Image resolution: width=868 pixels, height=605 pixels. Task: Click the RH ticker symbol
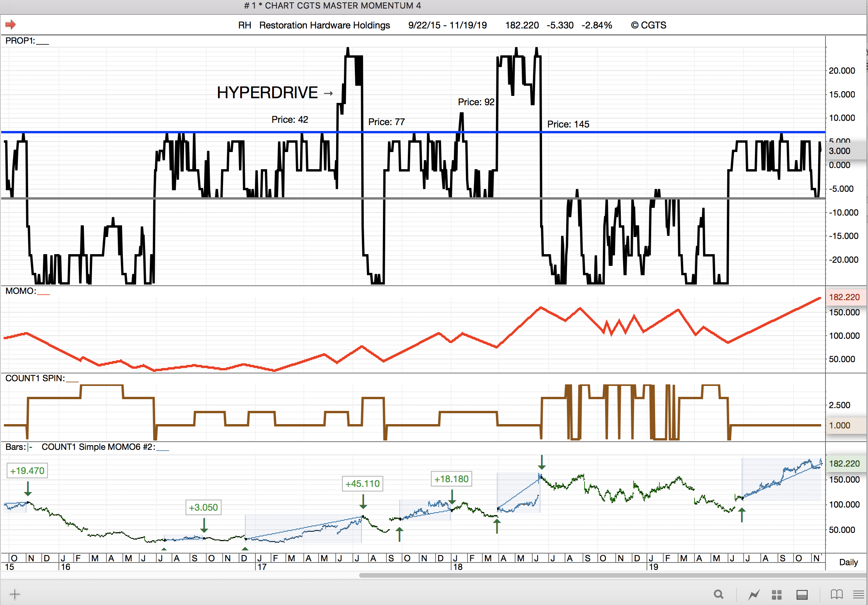(244, 25)
